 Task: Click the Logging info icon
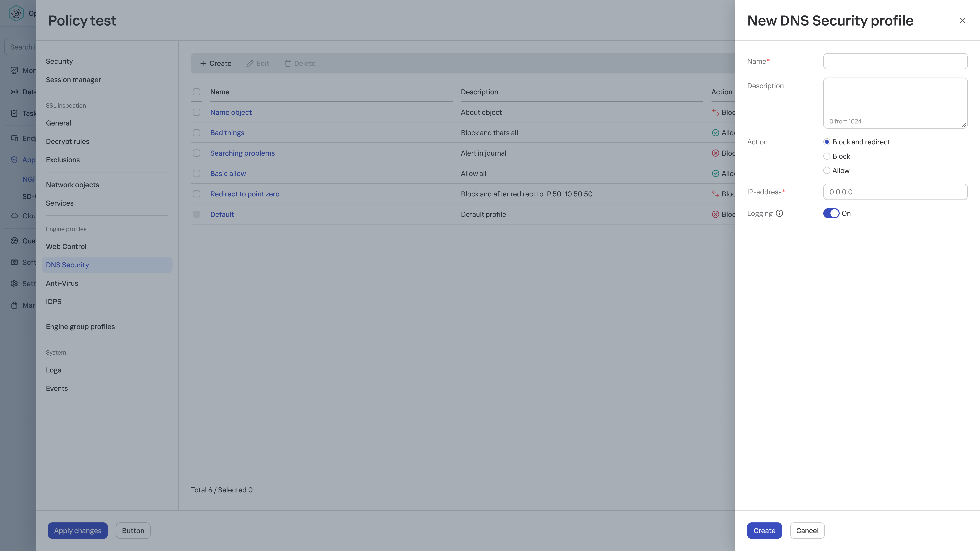pyautogui.click(x=779, y=213)
